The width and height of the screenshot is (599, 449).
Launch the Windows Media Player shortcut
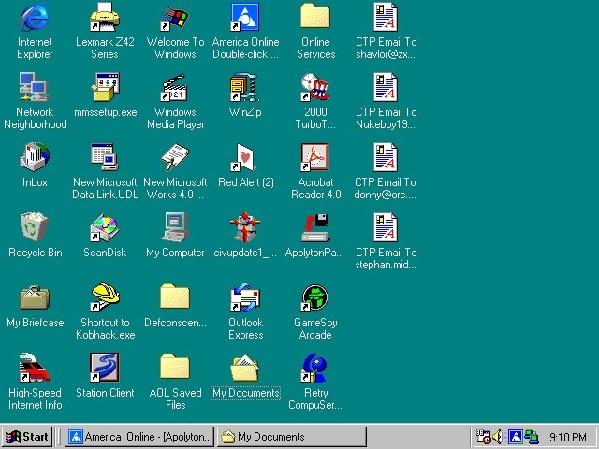(x=175, y=88)
